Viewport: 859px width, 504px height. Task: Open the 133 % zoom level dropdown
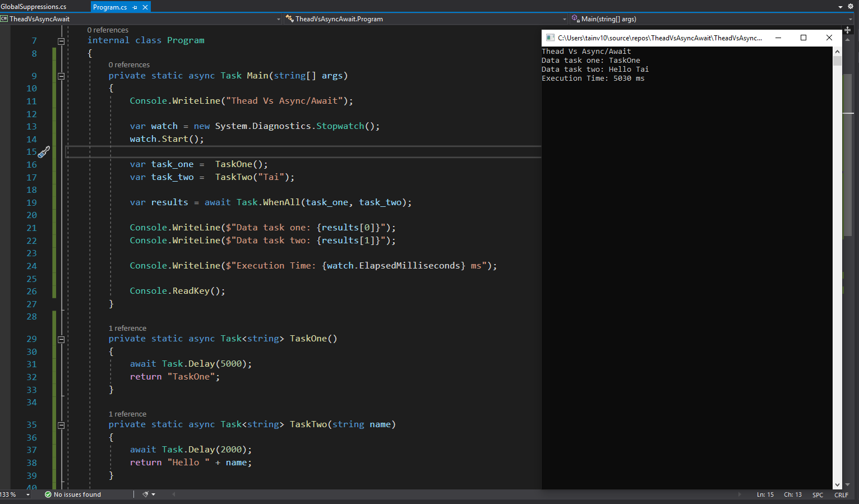(x=28, y=494)
